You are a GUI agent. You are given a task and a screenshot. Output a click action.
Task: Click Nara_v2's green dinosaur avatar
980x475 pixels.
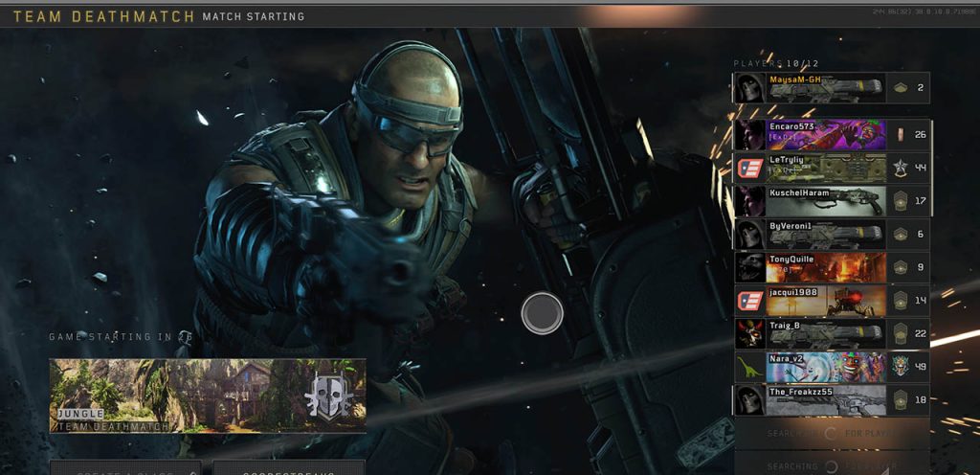(750, 367)
